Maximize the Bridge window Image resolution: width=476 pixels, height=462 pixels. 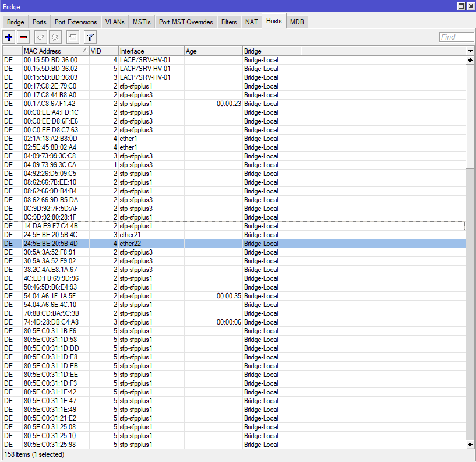[x=461, y=6]
